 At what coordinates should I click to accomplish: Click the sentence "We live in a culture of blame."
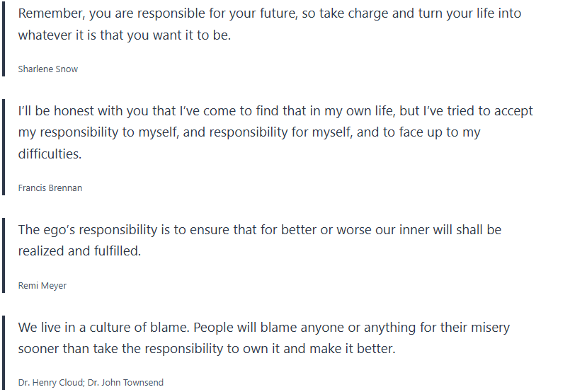tap(104, 328)
